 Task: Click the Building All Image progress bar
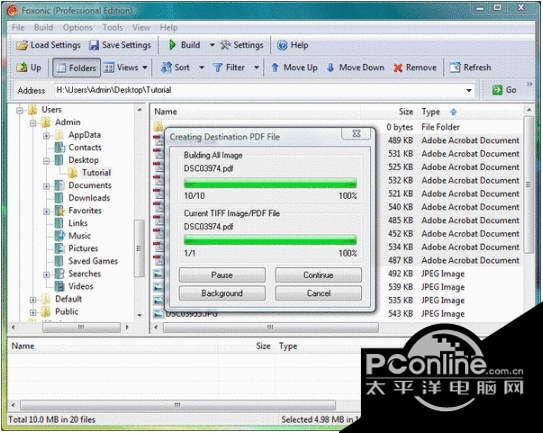270,183
